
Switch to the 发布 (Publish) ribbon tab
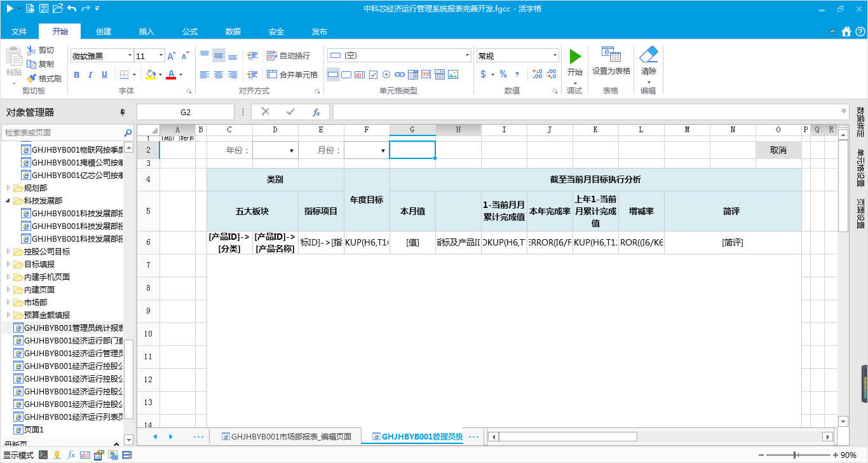(320, 32)
